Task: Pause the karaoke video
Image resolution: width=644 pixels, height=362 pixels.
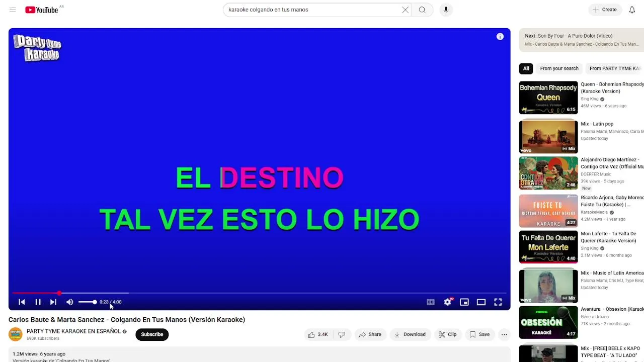Action: pos(38,302)
